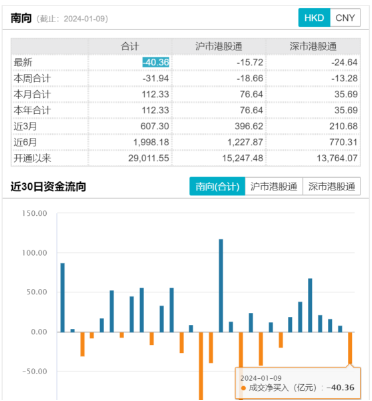Viewport: 372px width, 401px height.
Task: Select the 深市港股通 chart tab
Action: click(331, 186)
